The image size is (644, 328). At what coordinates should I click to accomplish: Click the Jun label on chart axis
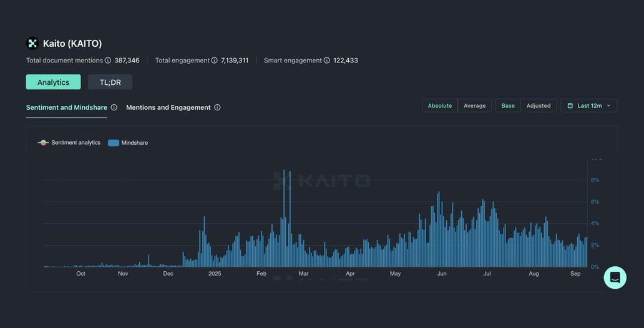[442, 274]
